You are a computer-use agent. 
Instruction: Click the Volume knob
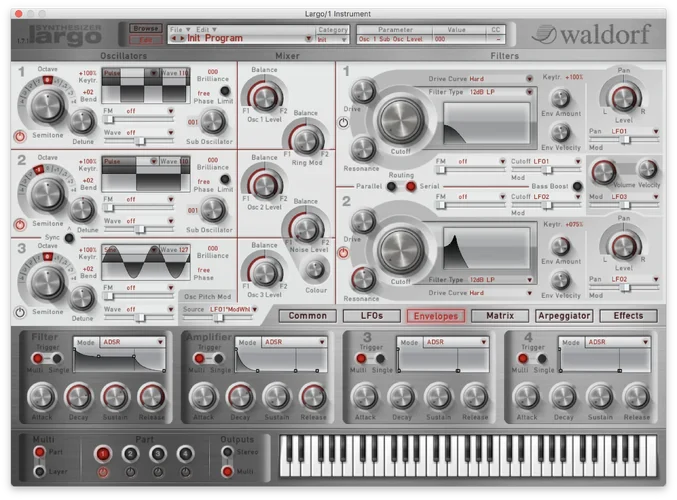604,171
